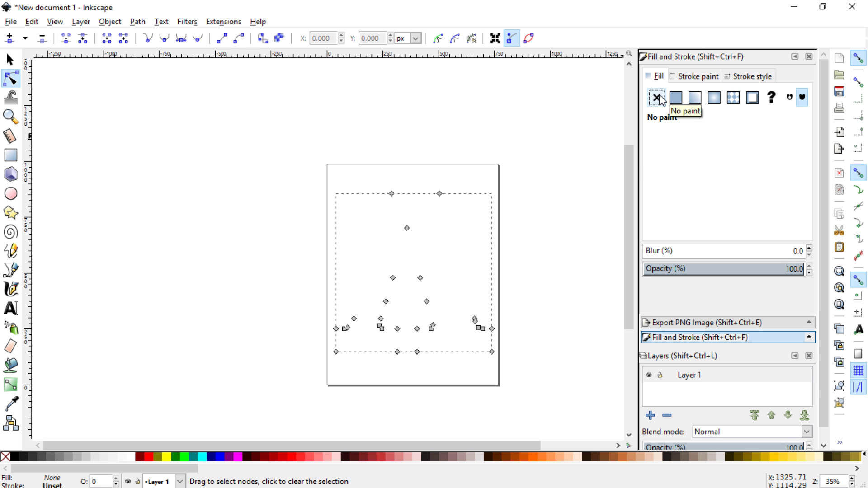The height and width of the screenshot is (488, 868).
Task: Toggle snapping master button at top right
Action: [x=858, y=58]
